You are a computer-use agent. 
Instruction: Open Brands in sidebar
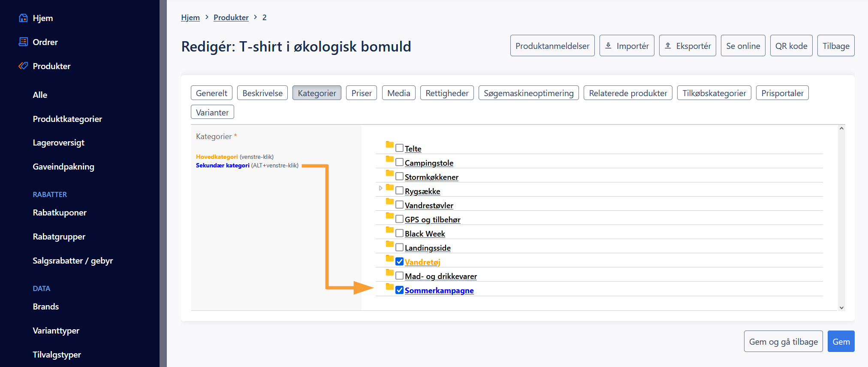pos(46,306)
